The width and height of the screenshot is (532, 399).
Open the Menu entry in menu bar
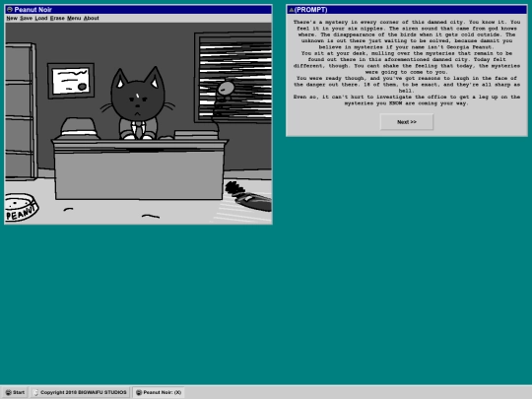coord(74,19)
